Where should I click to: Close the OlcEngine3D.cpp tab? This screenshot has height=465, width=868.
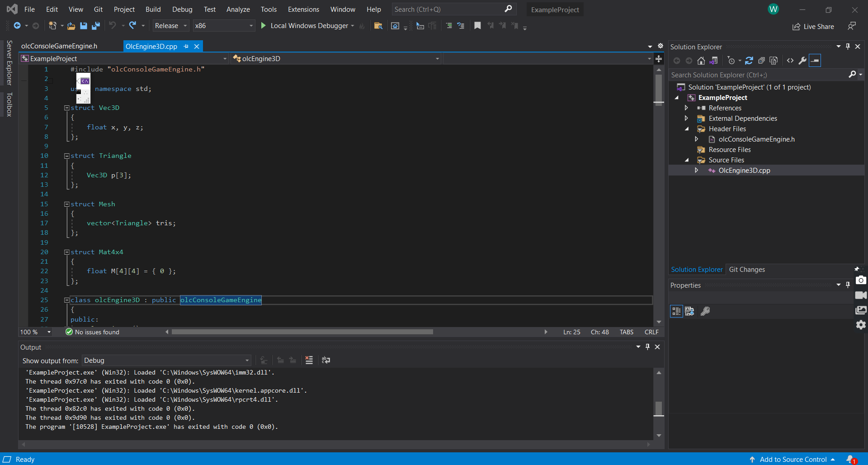click(x=197, y=46)
